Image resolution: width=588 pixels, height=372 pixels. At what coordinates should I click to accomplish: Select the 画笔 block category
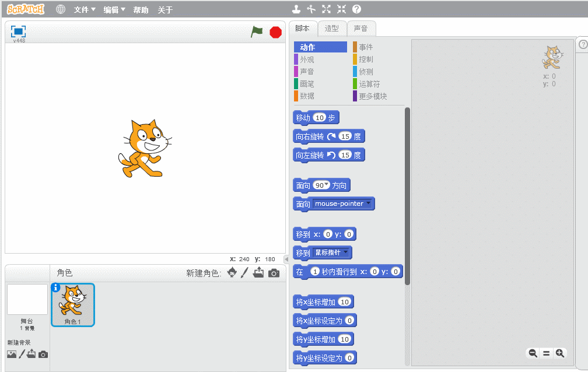pyautogui.click(x=304, y=84)
